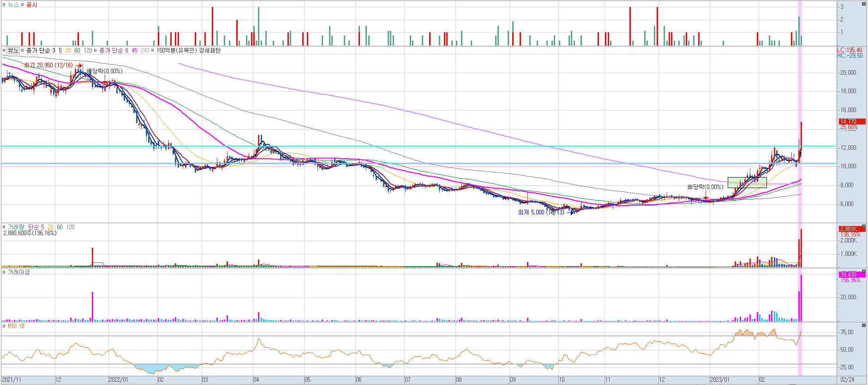The image size is (868, 385).
Task: Click the 거래량 volume indicator label
Action: pyautogui.click(x=16, y=227)
